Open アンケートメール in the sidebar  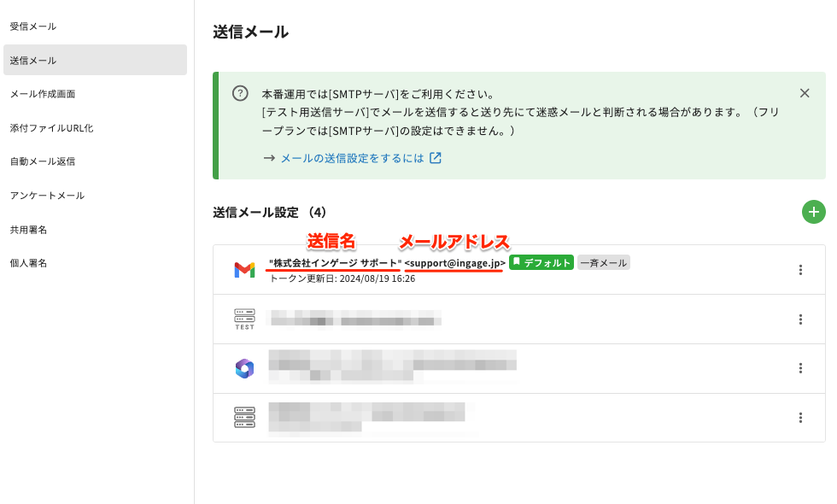point(47,196)
